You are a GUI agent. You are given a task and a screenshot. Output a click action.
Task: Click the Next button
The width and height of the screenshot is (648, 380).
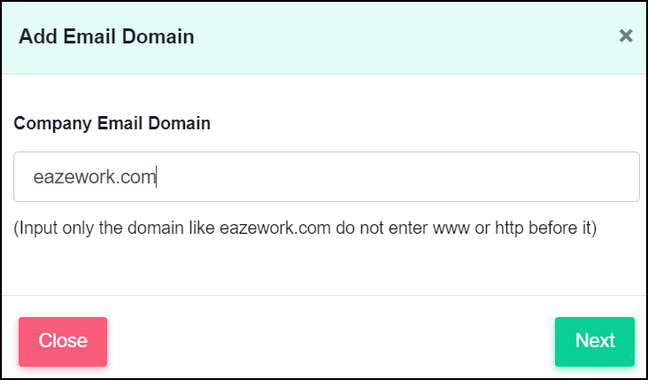coord(595,342)
